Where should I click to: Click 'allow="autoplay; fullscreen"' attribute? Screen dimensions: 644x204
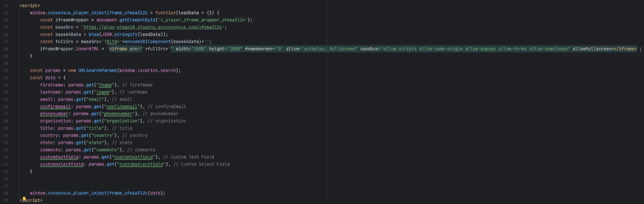click(x=321, y=49)
